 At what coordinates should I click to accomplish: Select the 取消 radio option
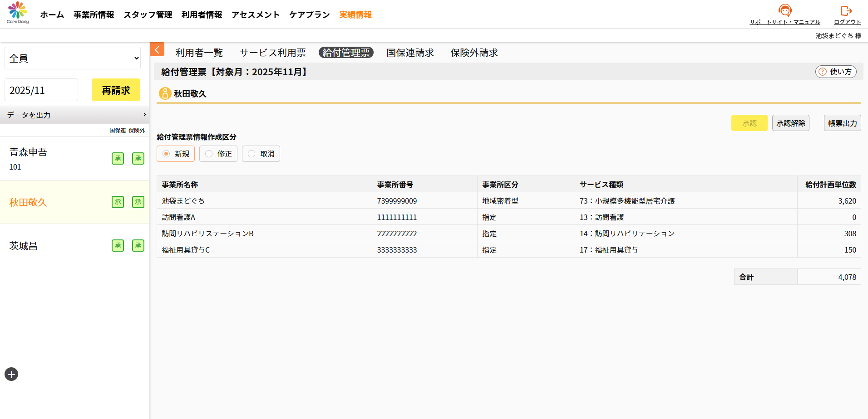[252, 154]
